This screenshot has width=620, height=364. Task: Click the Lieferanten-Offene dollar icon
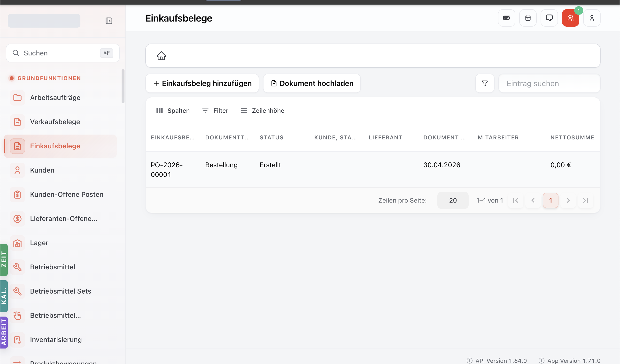pyautogui.click(x=17, y=219)
